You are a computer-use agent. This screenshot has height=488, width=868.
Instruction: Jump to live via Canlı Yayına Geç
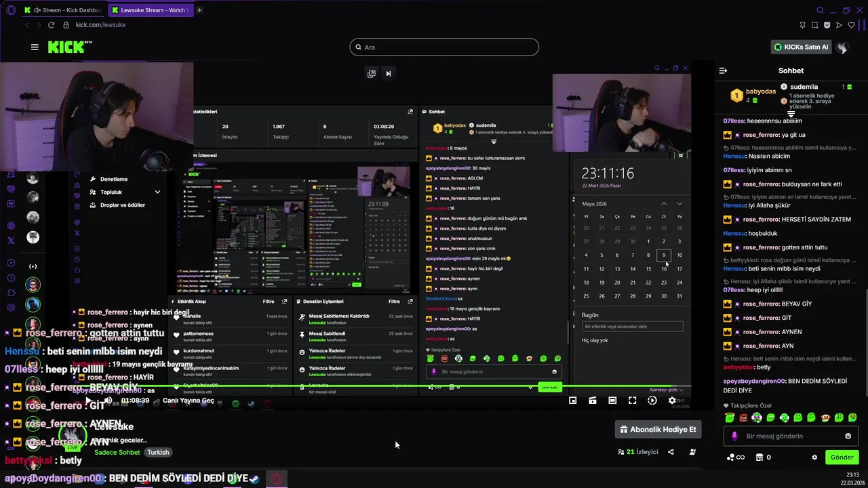188,401
